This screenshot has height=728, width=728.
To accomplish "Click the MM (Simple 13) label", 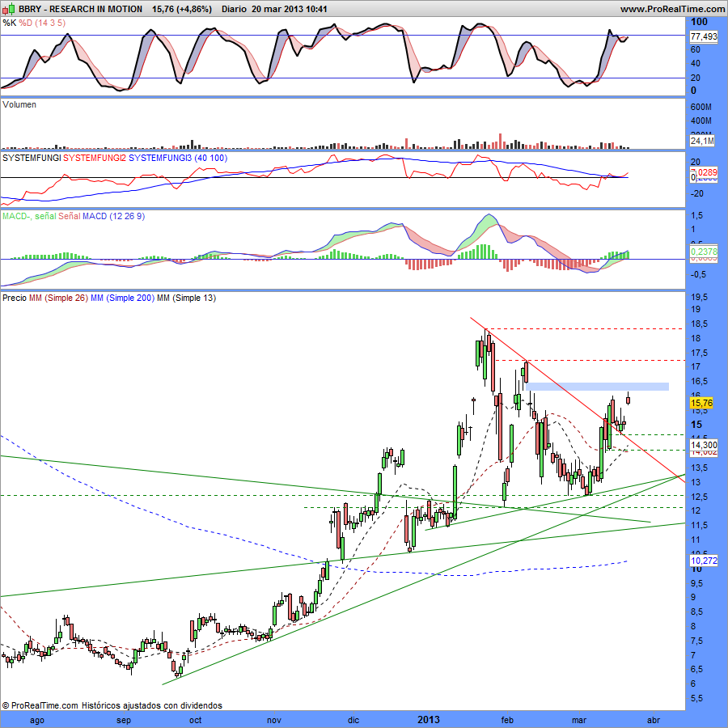I will click(186, 298).
